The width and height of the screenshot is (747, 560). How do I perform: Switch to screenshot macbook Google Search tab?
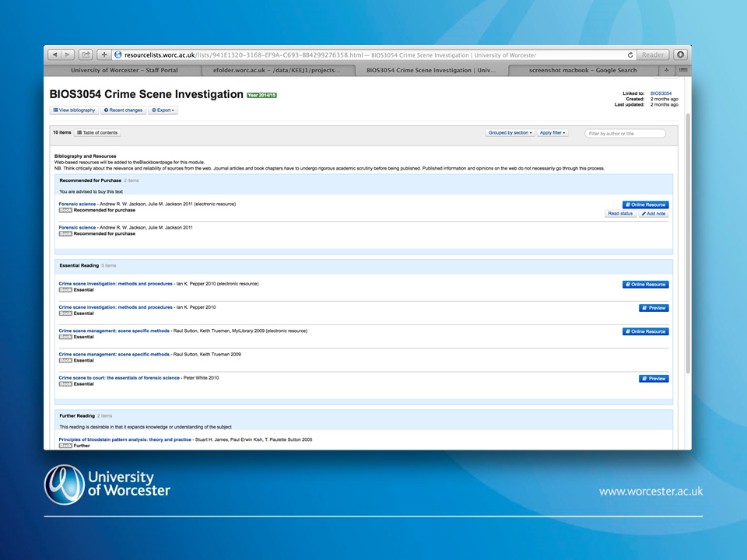582,70
